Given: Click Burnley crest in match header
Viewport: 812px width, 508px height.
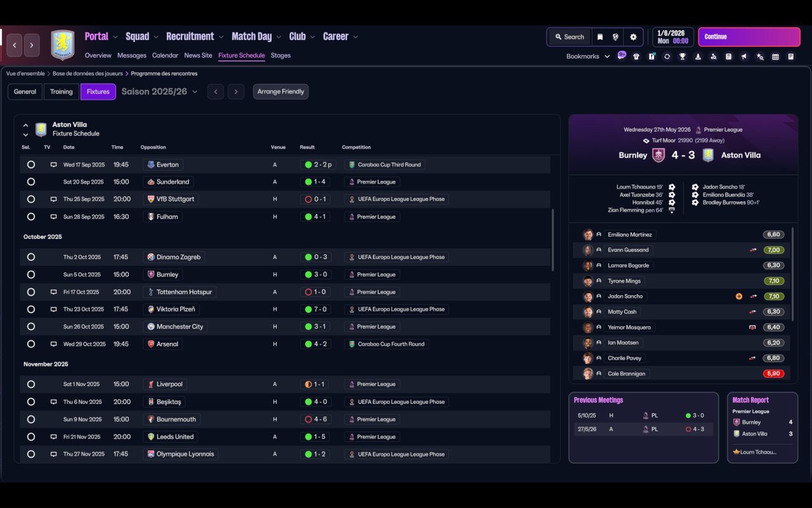Looking at the screenshot, I should (x=659, y=155).
